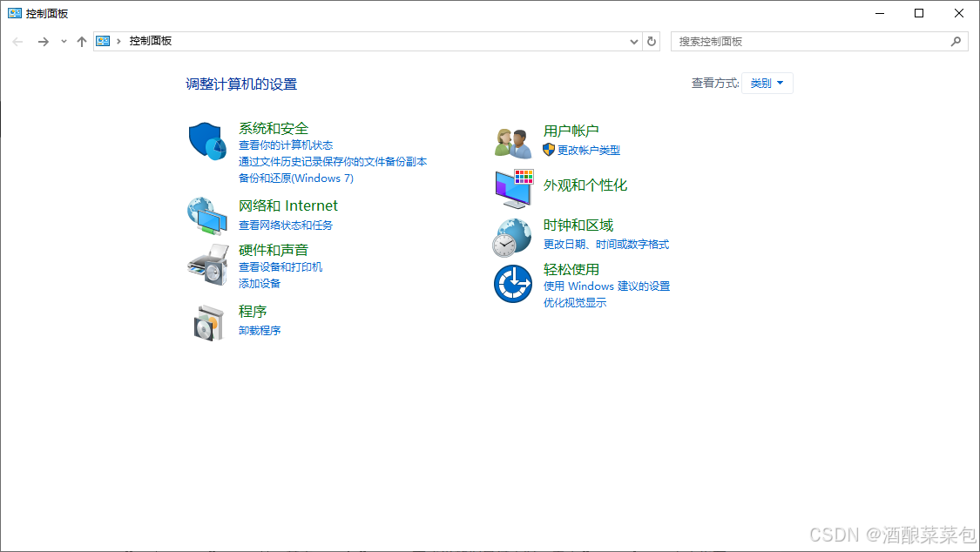The width and height of the screenshot is (980, 552).
Task: Click the 卸载程序 link
Action: (260, 330)
